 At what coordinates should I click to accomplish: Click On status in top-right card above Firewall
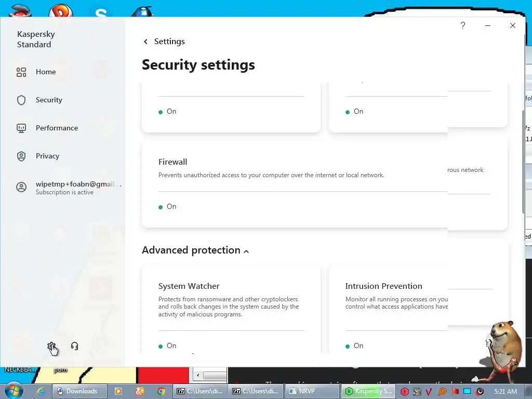coord(354,112)
